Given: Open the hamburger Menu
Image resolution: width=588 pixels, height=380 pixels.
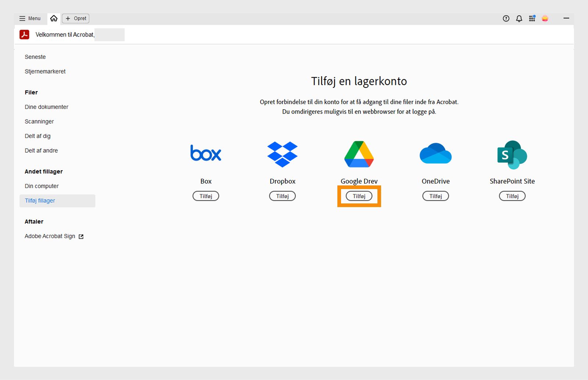Looking at the screenshot, I should pos(29,18).
